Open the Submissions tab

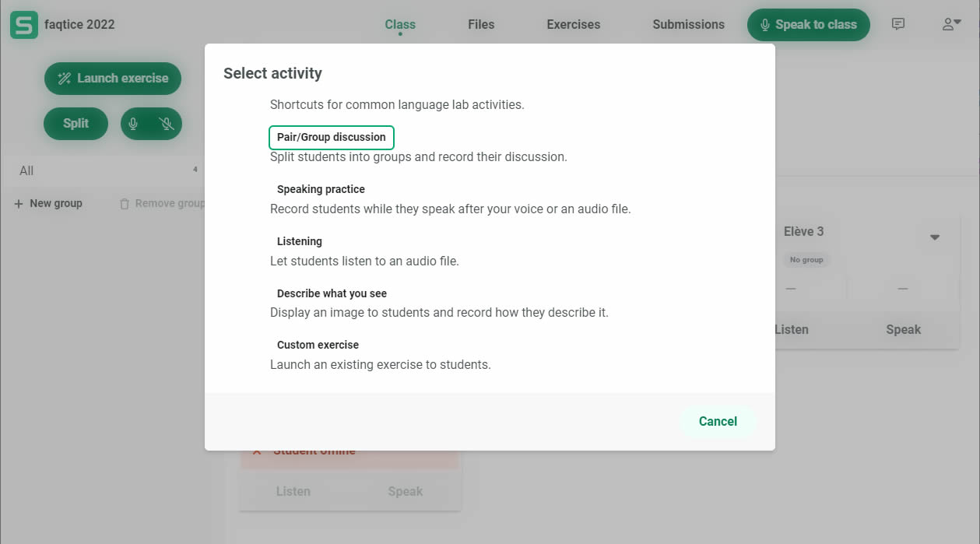point(688,25)
